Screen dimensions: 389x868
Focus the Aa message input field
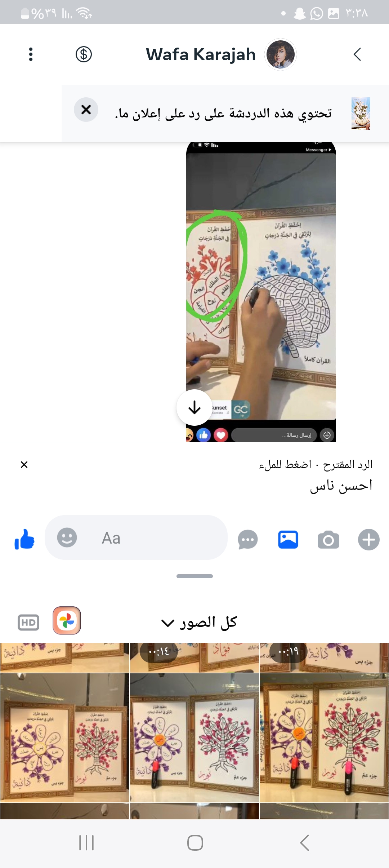tap(136, 537)
